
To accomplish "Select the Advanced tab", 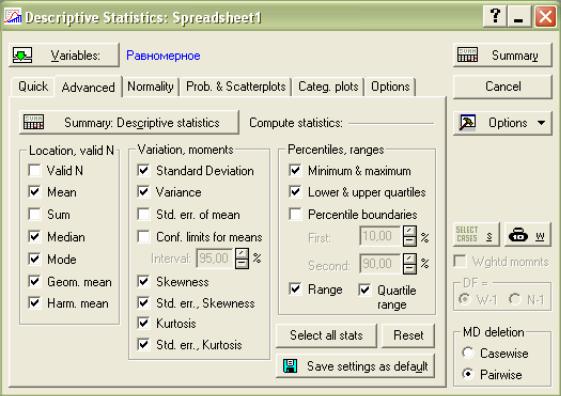I will pos(88,87).
